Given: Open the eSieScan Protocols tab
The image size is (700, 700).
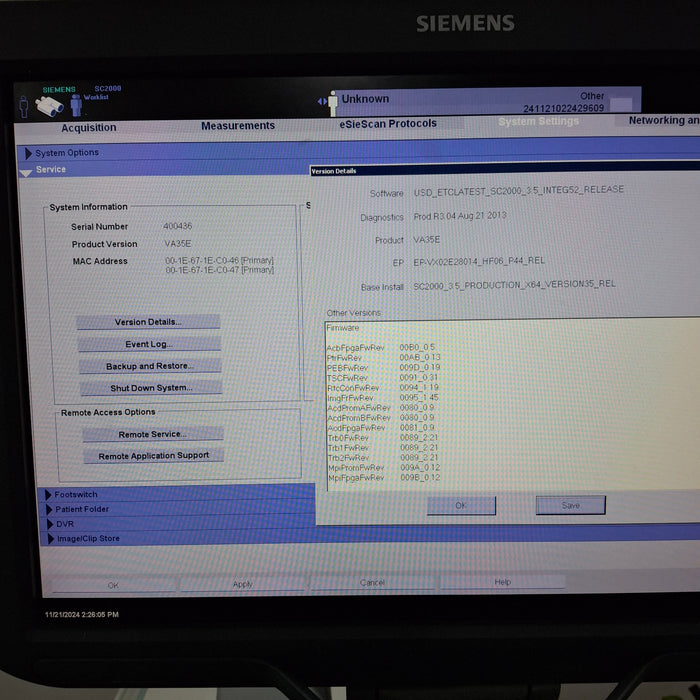Looking at the screenshot, I should tap(388, 124).
